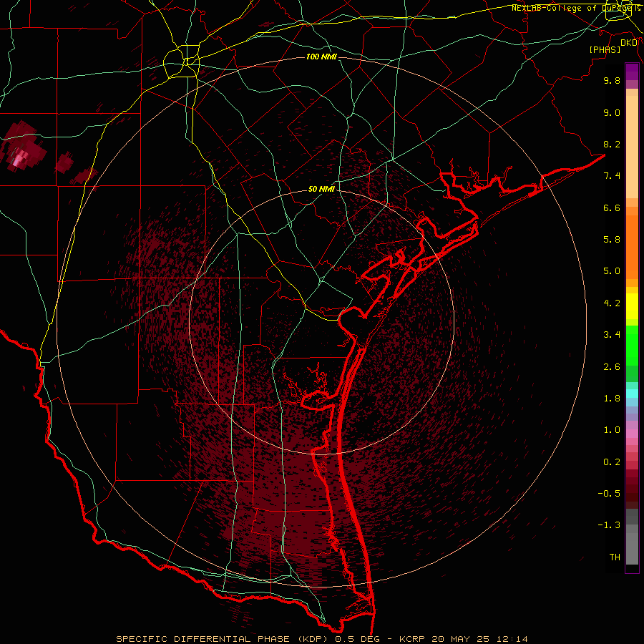Click the 9.8 value on the color scale

pyautogui.click(x=612, y=80)
